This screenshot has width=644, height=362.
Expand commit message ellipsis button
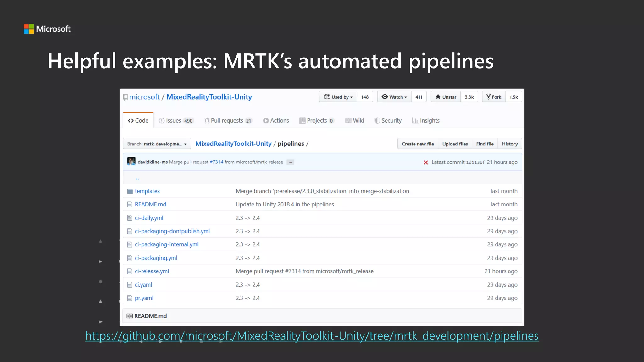[290, 162]
